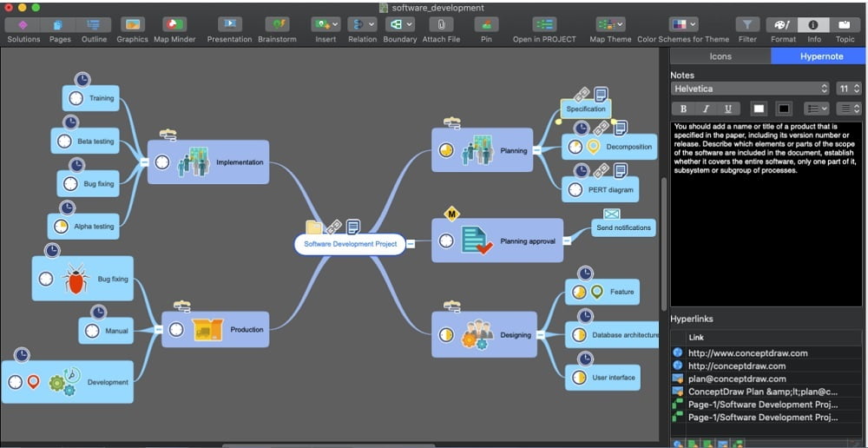The image size is (868, 448).
Task: Open the Helvetica font dropdown
Action: (751, 89)
